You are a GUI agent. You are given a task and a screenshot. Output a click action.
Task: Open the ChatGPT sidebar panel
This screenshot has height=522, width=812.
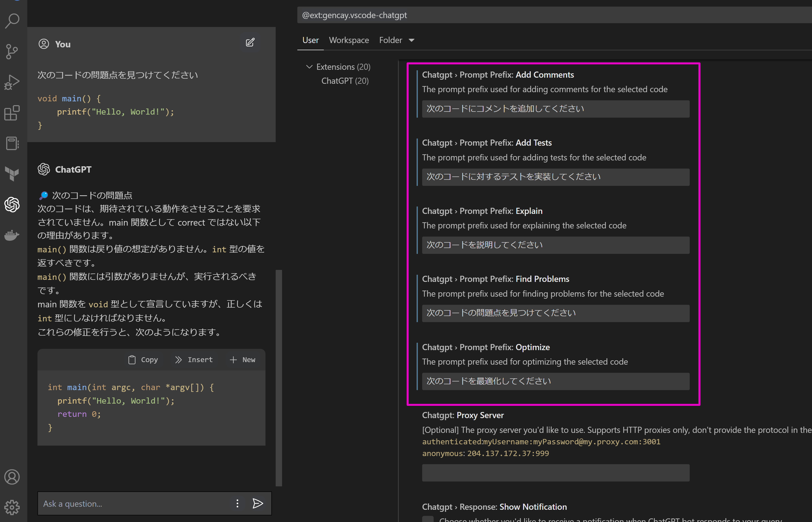tap(12, 205)
